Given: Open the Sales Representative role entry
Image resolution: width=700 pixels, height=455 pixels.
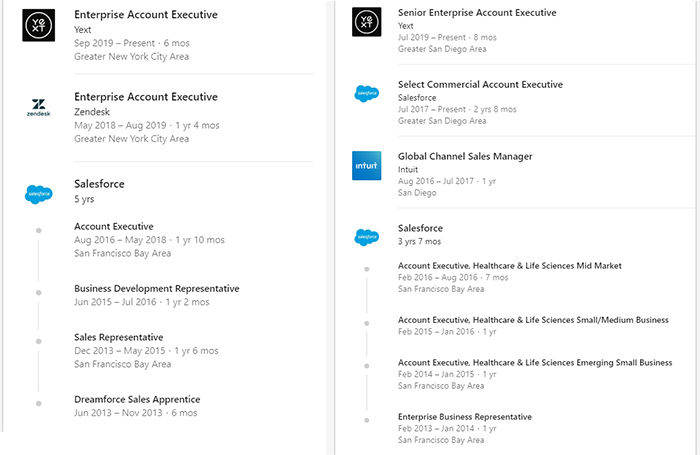Looking at the screenshot, I should tap(118, 337).
